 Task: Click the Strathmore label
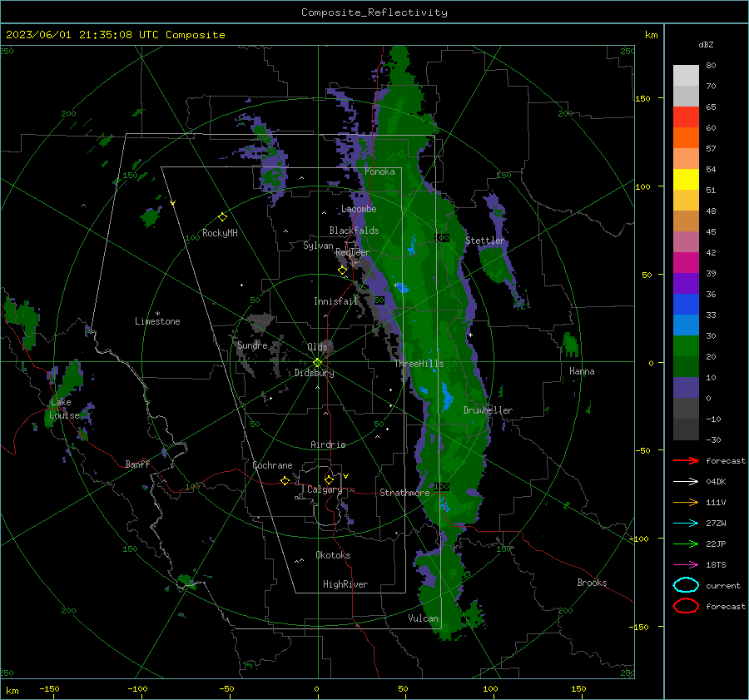(x=404, y=493)
